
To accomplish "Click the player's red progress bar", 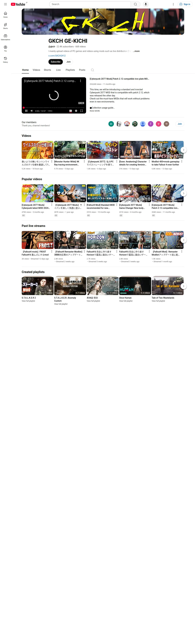I will point(54,108).
